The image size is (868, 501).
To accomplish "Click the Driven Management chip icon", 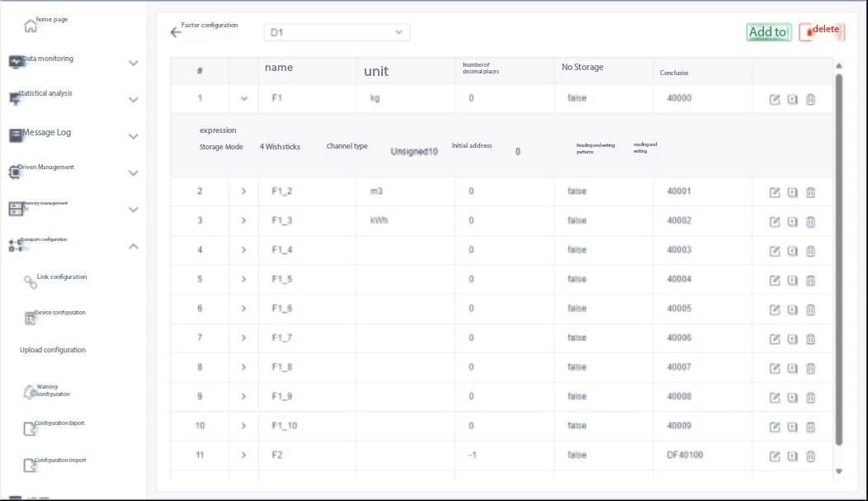I will click(x=15, y=173).
